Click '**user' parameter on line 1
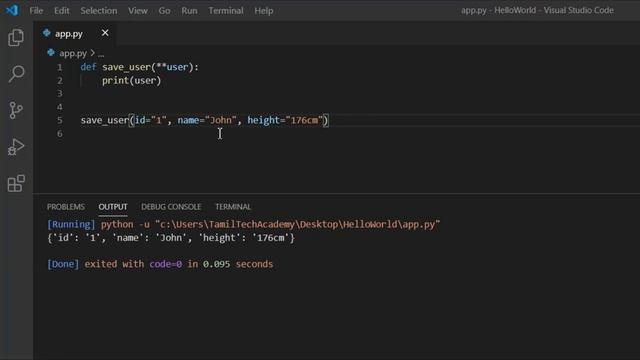The width and height of the screenshot is (640, 360). point(172,67)
